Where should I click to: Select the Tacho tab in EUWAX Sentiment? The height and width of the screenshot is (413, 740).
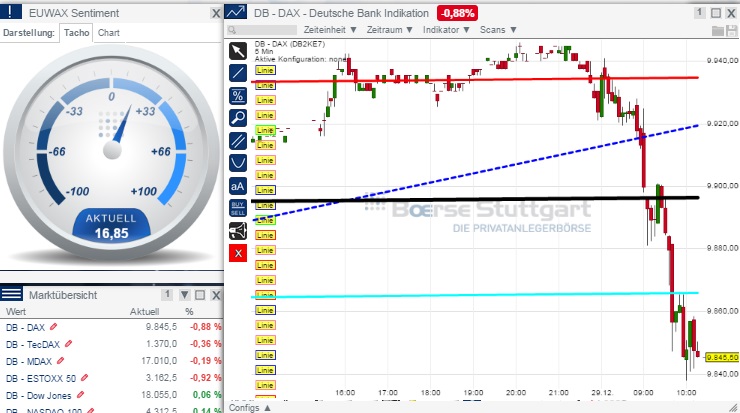pos(75,33)
